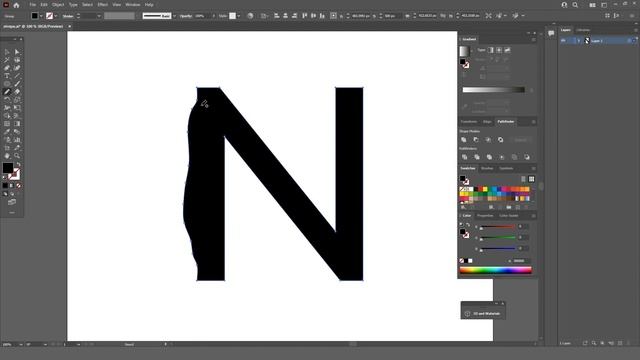640x360 pixels.
Task: Close the document tab
Action: 69,27
